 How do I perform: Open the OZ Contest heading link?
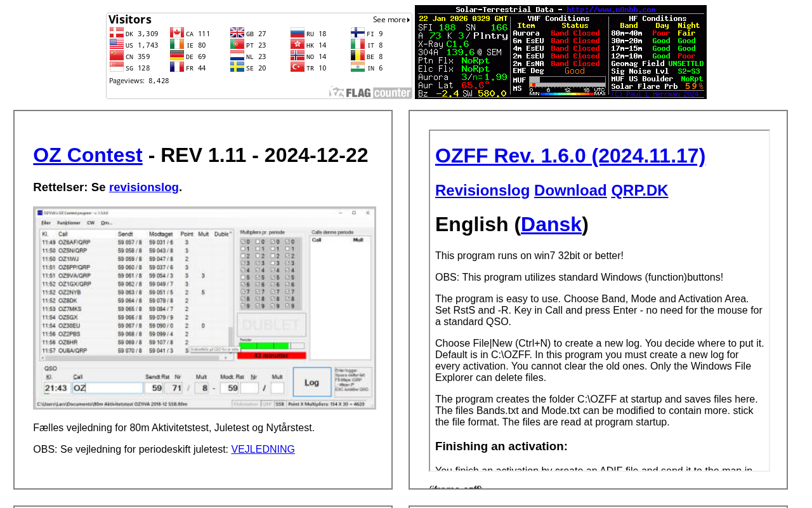click(x=88, y=155)
